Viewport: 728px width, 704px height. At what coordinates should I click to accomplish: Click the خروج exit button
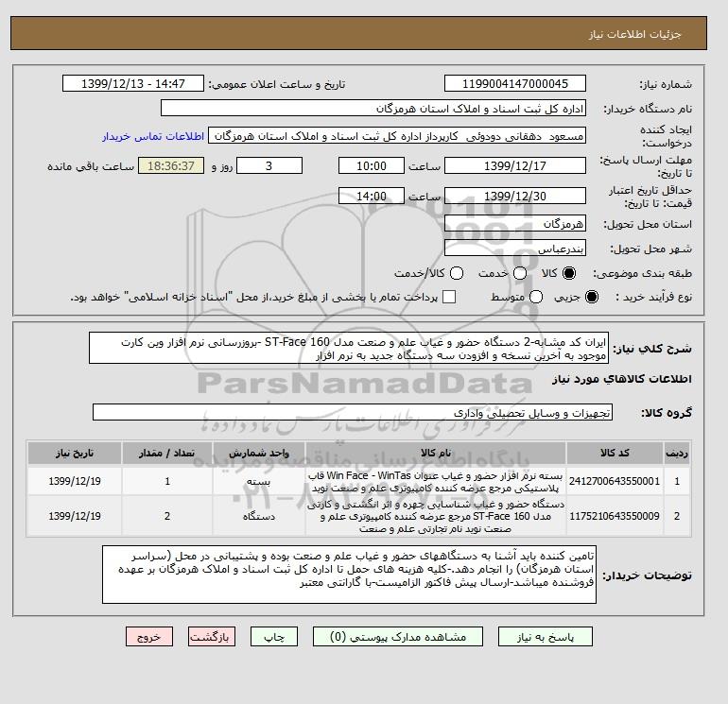149,637
